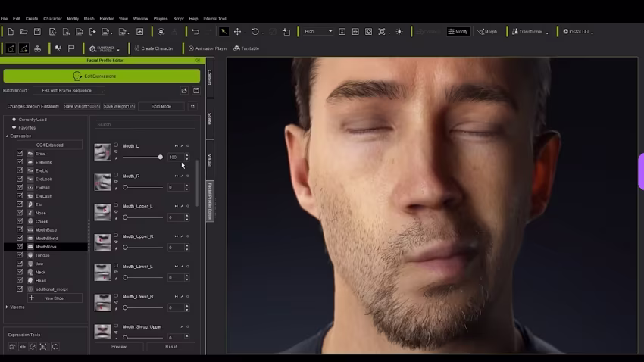Click the flag icon in second toolbar
The image size is (644, 362).
pos(71,48)
